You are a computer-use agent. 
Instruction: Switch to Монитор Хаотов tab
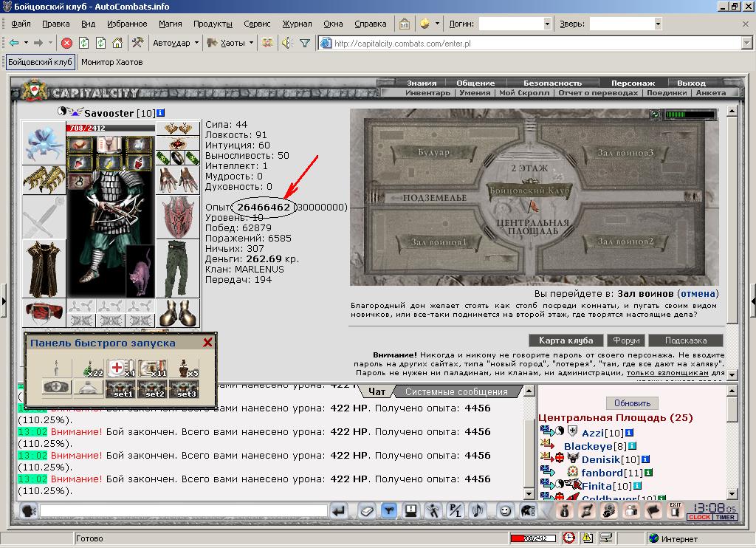(x=112, y=62)
